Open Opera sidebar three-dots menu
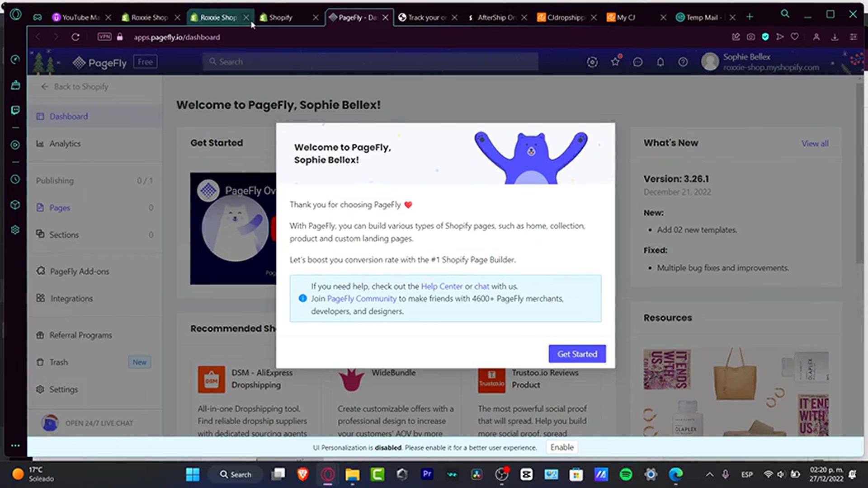Image resolution: width=868 pixels, height=488 pixels. point(15,446)
